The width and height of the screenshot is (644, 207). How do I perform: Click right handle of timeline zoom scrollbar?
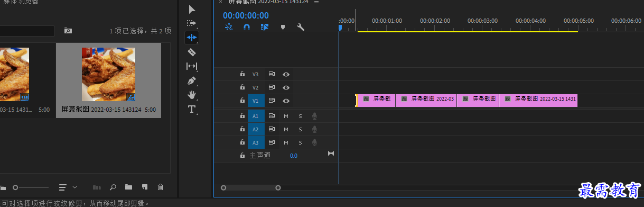(x=278, y=187)
